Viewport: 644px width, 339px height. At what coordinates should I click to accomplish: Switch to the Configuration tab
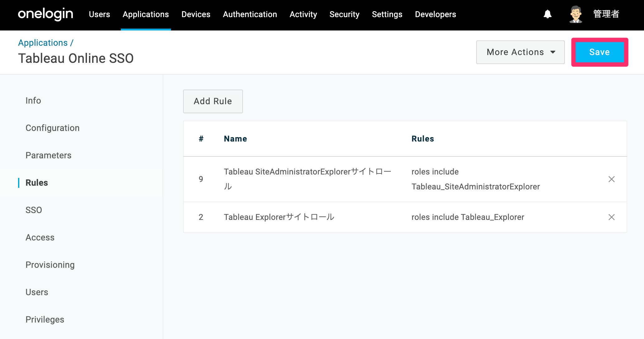53,128
